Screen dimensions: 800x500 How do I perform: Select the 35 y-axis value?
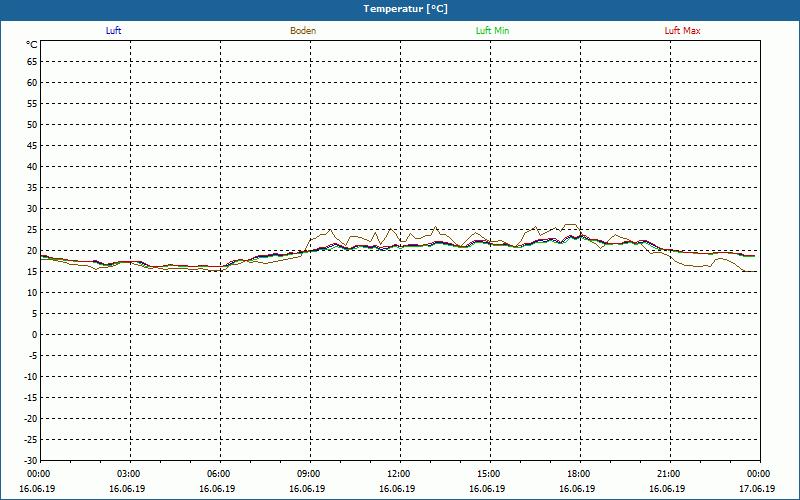click(x=32, y=188)
